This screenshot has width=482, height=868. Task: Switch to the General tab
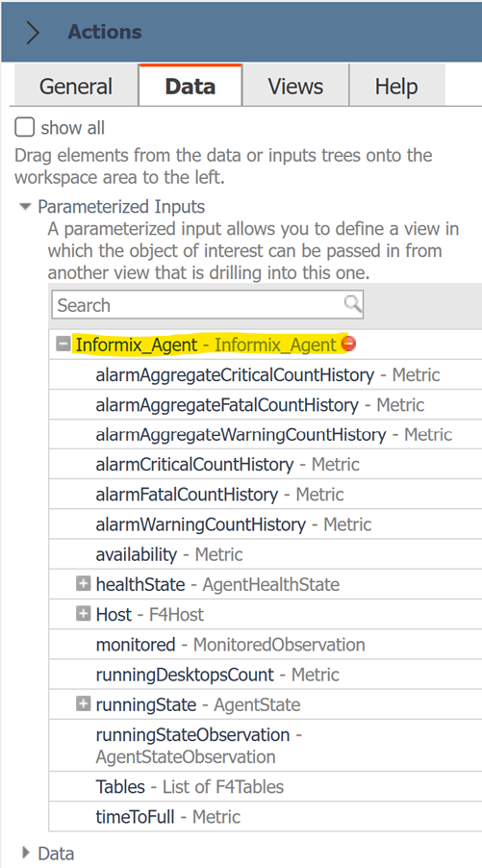click(76, 86)
